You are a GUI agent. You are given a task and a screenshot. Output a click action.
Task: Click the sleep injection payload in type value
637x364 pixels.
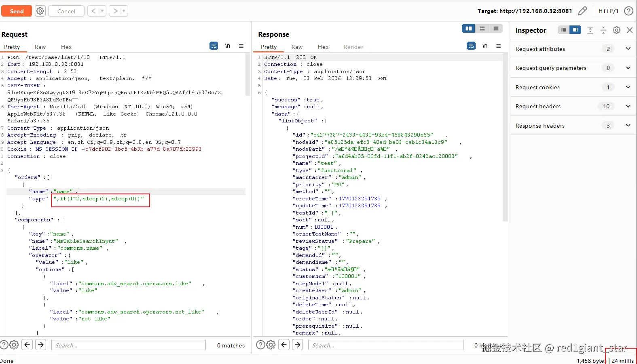pos(99,199)
